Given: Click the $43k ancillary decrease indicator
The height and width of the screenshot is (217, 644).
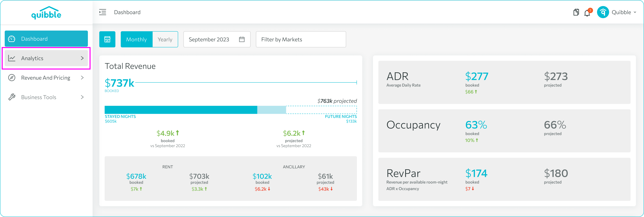Looking at the screenshot, I should (x=326, y=189).
